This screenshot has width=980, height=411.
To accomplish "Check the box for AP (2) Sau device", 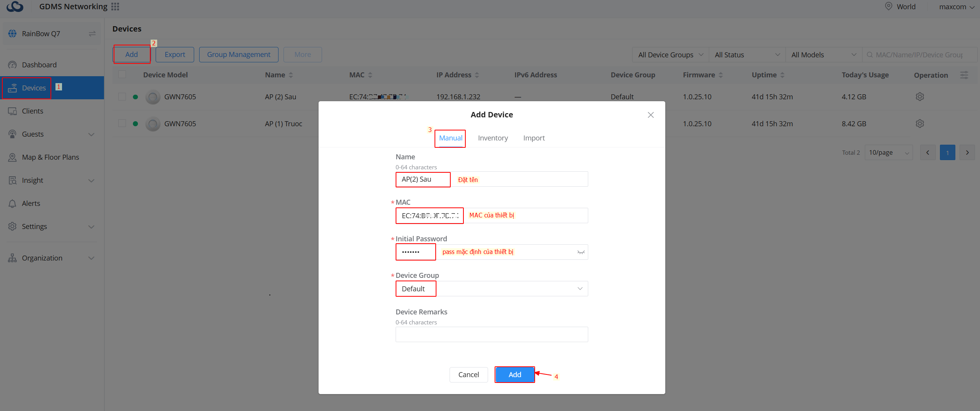I will pyautogui.click(x=122, y=97).
